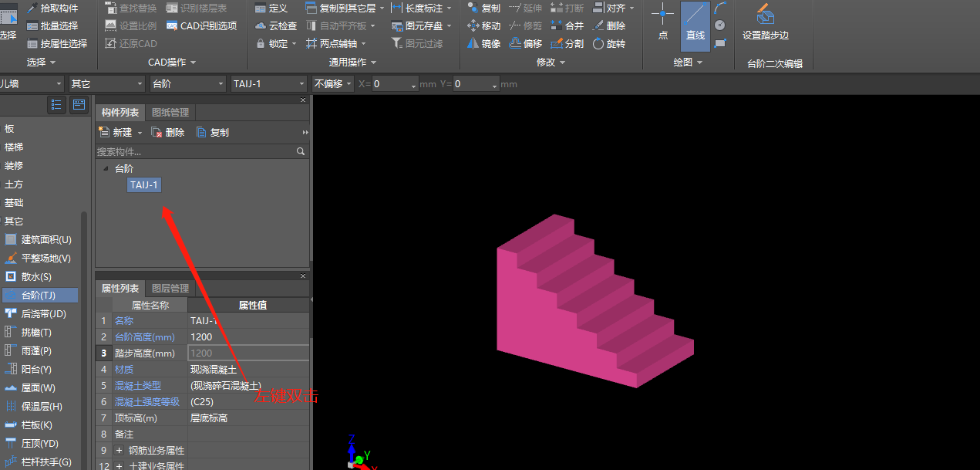Open the 不偏移 offset dropdown
Screen dimensions: 980x470
pos(333,83)
